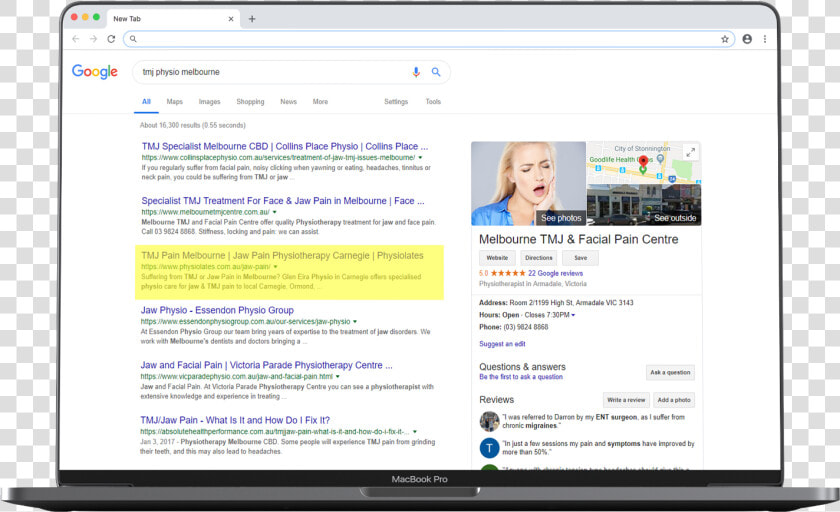Focus the browser address bar

429,39
